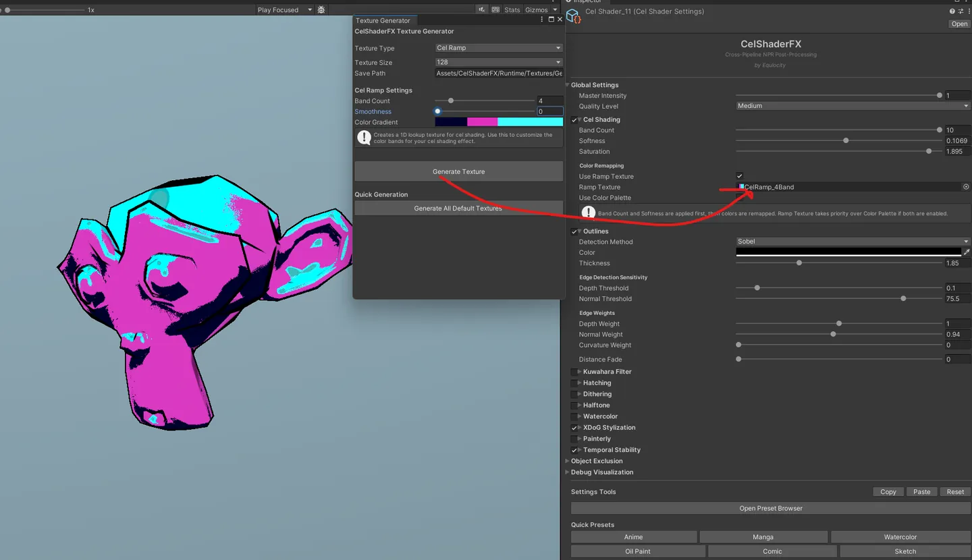This screenshot has height=560, width=972.
Task: Click the Generate Texture button
Action: point(458,171)
